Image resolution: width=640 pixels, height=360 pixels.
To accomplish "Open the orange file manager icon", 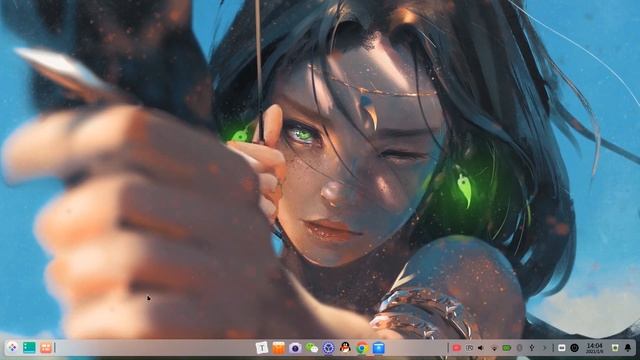I will pyautogui.click(x=278, y=348).
